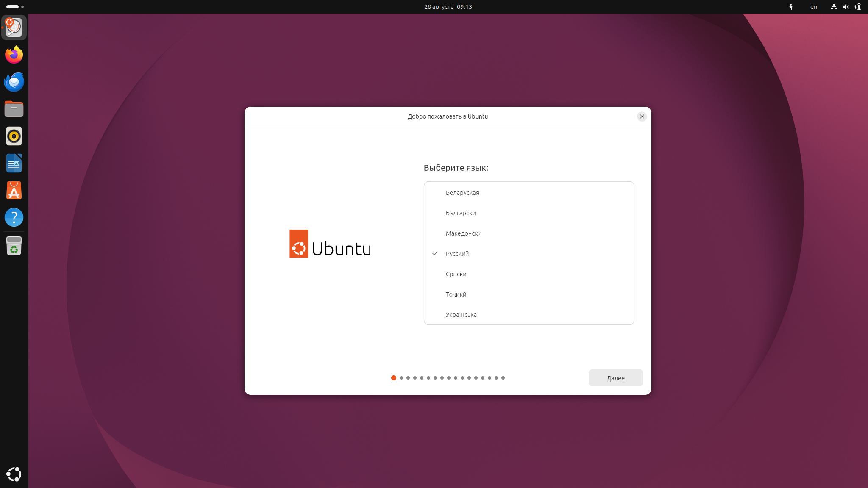Click the volume speaker icon
This screenshot has width=868, height=488.
(x=846, y=7)
